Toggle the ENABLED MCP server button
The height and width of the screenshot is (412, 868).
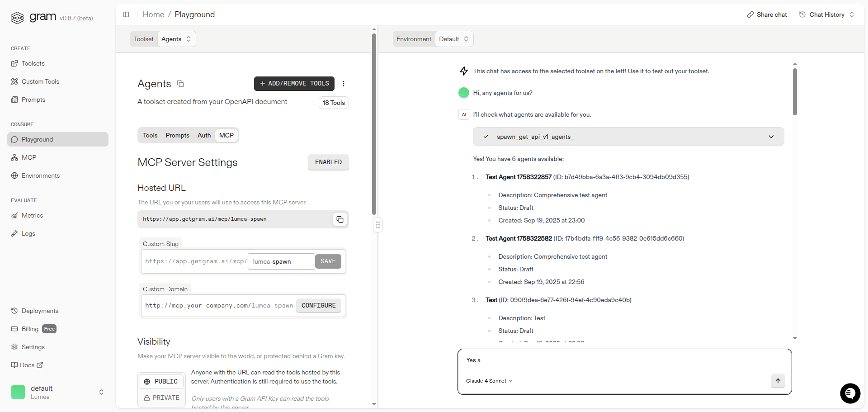tap(328, 162)
